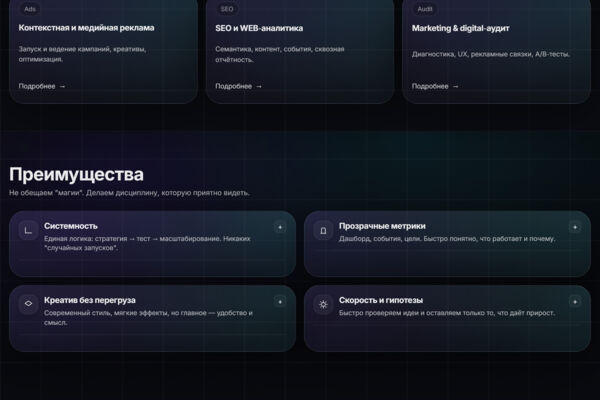600x400 pixels.
Task: Expand the Креатив без перегруза plus button
Action: (280, 302)
